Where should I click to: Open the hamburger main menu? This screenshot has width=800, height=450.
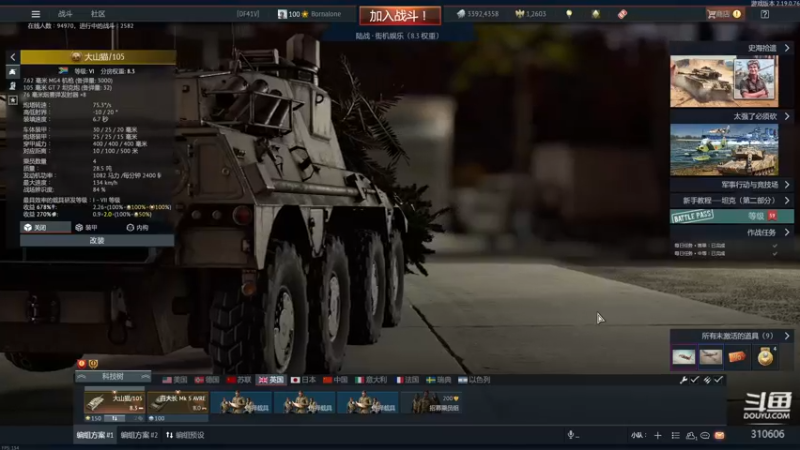pos(35,14)
